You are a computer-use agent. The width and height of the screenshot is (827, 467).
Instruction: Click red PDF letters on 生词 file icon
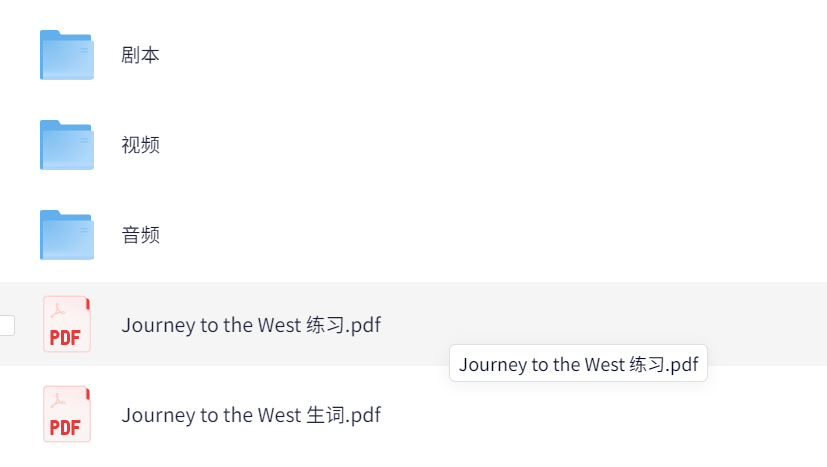[x=65, y=427]
